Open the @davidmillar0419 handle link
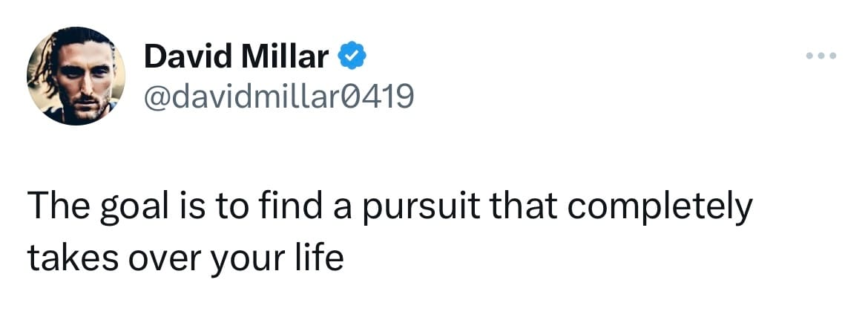868x320 pixels. pyautogui.click(x=278, y=95)
